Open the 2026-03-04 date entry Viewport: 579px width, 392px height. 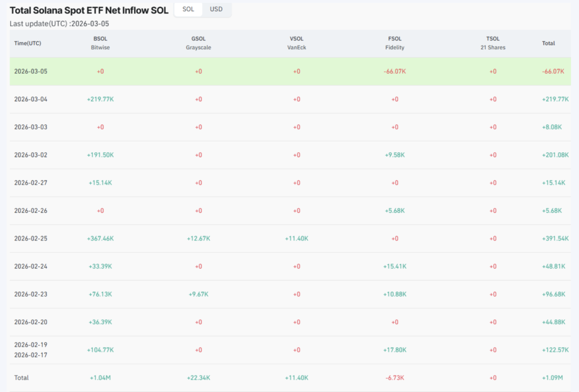point(31,99)
